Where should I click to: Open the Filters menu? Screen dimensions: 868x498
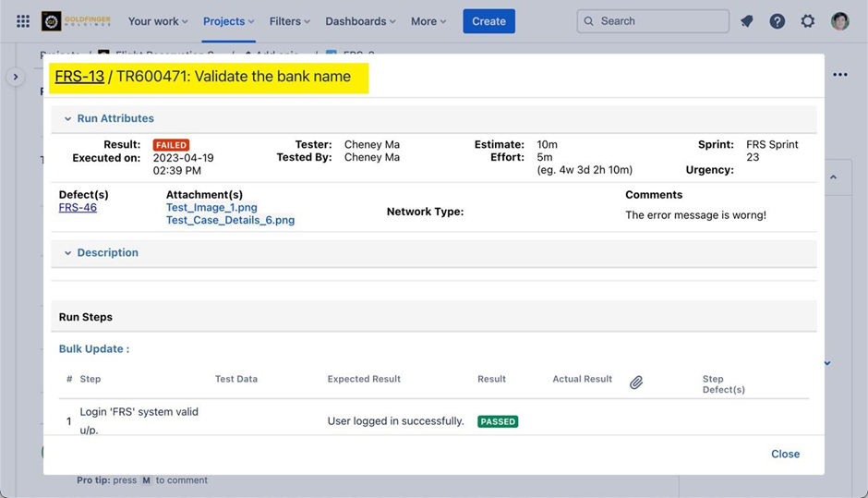(x=289, y=21)
